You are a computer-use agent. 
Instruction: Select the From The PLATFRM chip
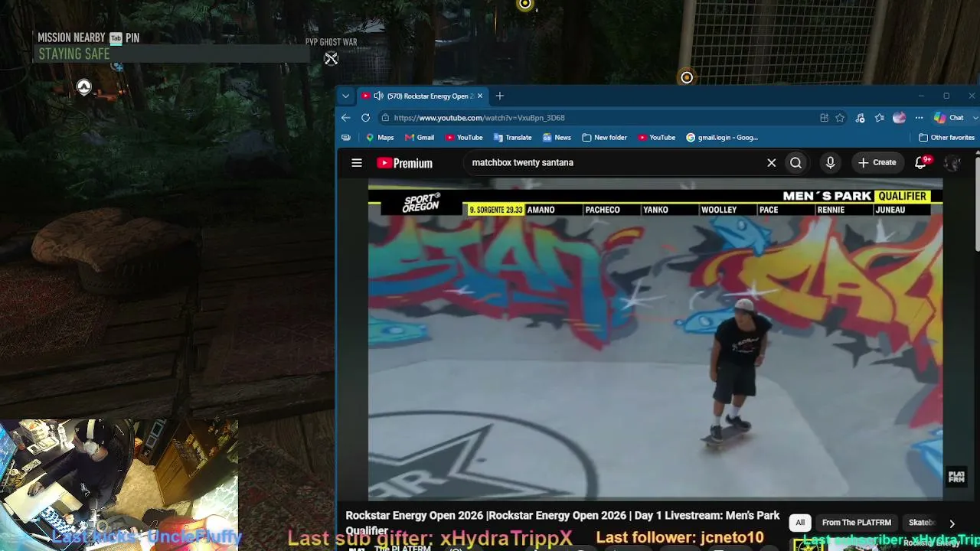tap(857, 523)
